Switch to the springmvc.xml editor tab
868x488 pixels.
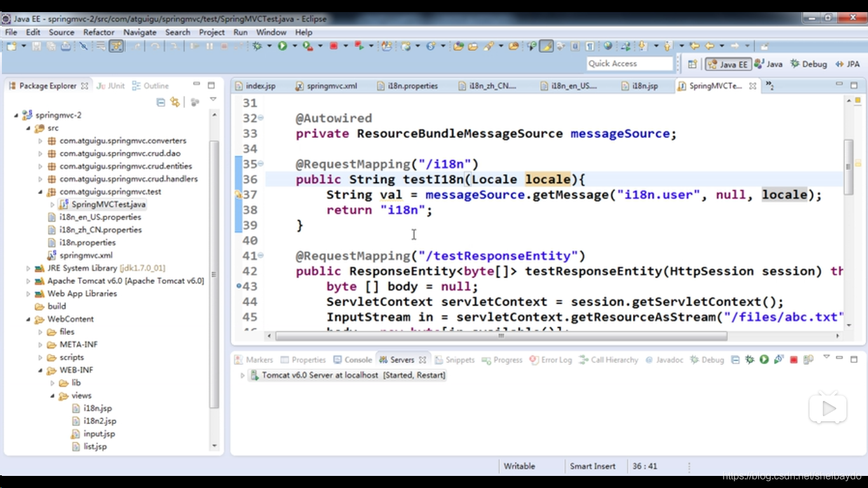click(326, 86)
